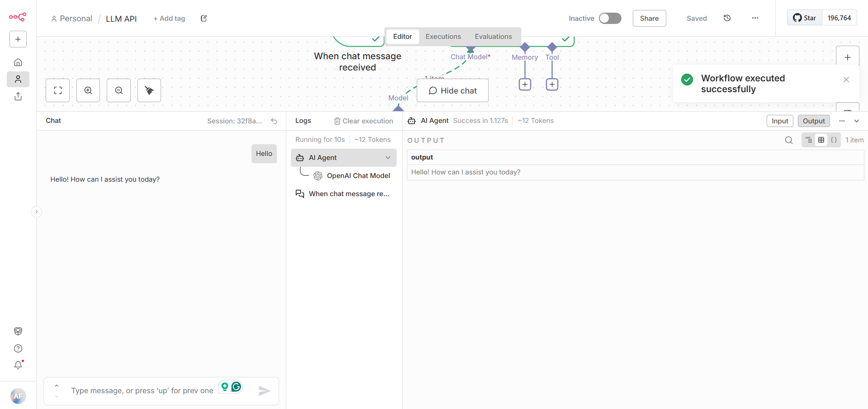
Task: Switch to the Evaluations tab
Action: click(493, 37)
